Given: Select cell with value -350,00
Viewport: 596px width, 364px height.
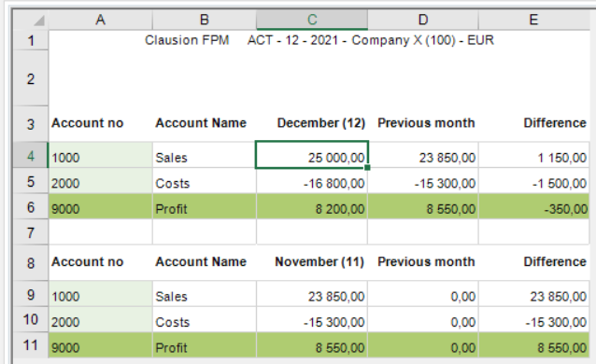Looking at the screenshot, I should [x=534, y=207].
